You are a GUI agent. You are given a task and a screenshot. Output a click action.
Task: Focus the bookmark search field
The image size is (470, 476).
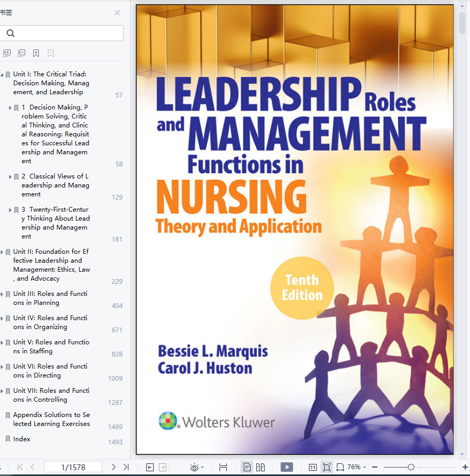[62, 33]
